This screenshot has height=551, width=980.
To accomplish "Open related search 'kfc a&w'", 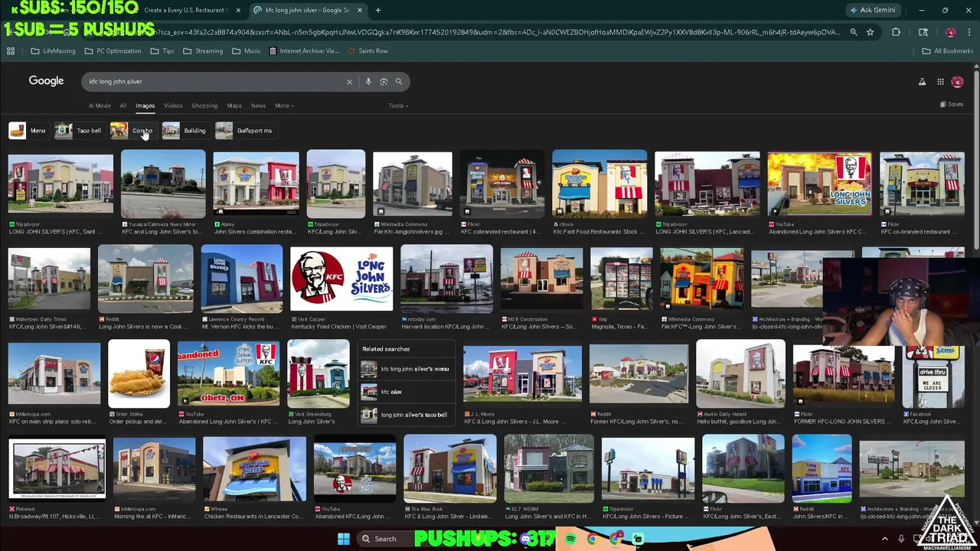I will (405, 392).
